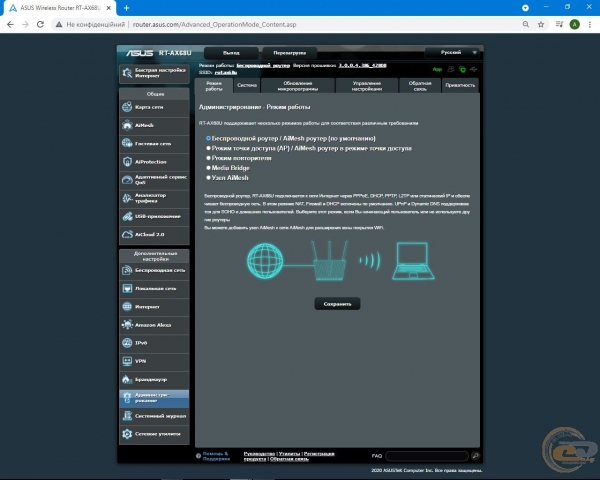This screenshot has width=600, height=480.
Task: Open USB application (USB-приложение) page
Action: pos(154,216)
